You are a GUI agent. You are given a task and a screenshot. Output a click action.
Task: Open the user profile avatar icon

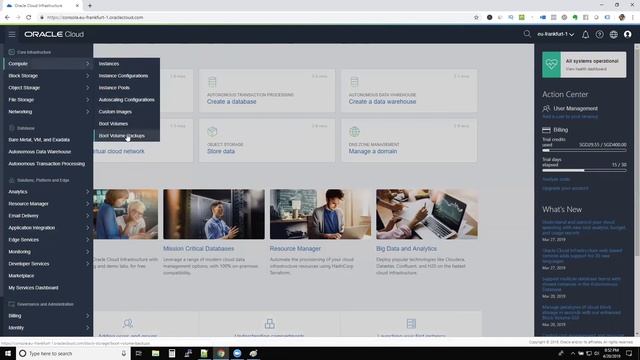pos(628,34)
